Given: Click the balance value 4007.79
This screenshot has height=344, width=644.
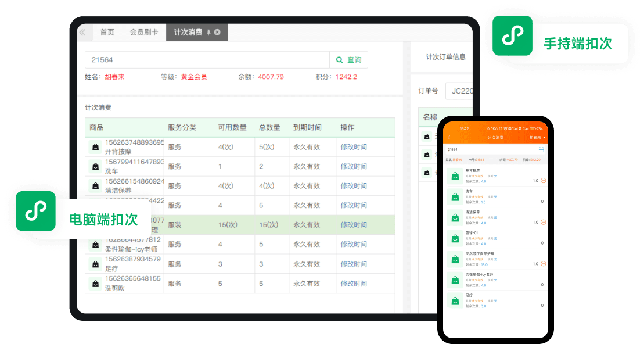Looking at the screenshot, I should point(271,77).
